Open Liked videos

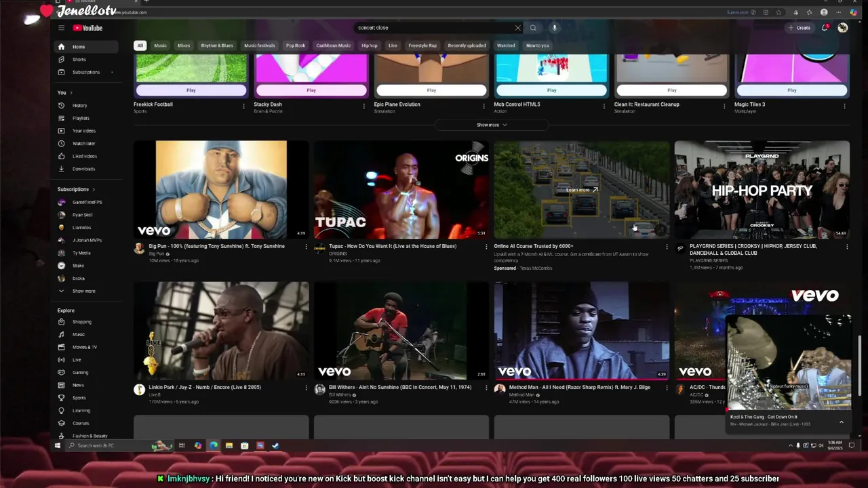point(84,156)
